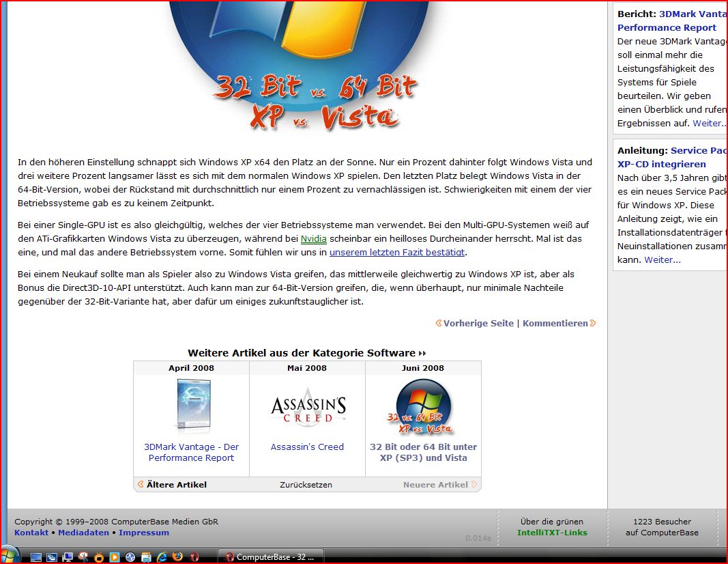Viewport: 728px width, 564px height.
Task: Open the Kontakt footer link
Action: tap(31, 533)
